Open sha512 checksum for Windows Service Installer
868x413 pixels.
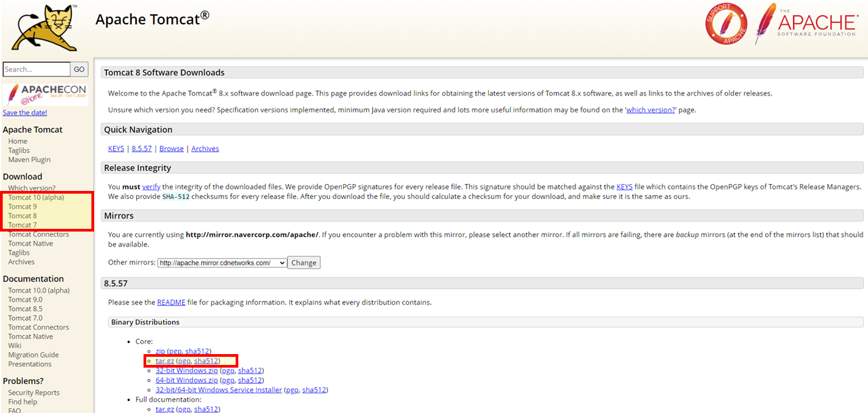coord(314,390)
